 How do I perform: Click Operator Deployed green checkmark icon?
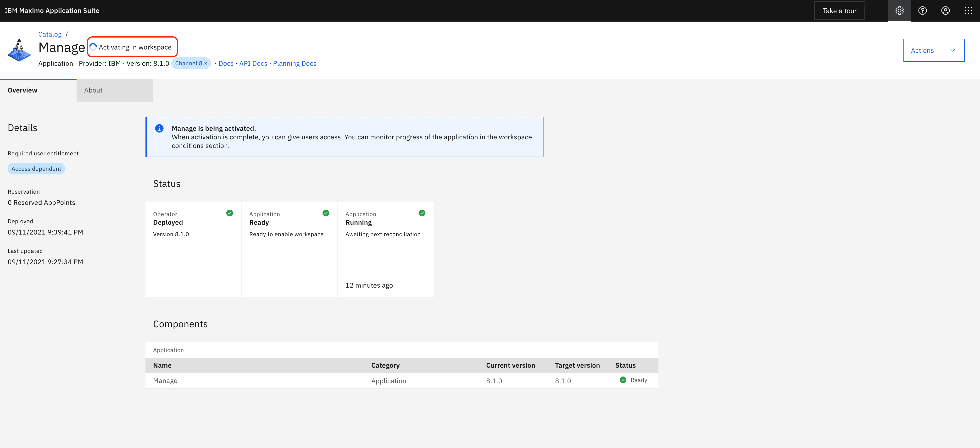[x=229, y=213]
